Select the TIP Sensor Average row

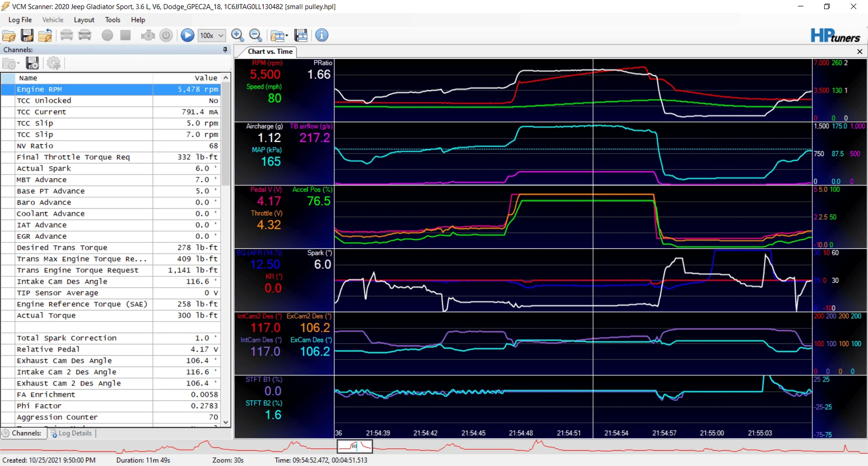pyautogui.click(x=111, y=293)
